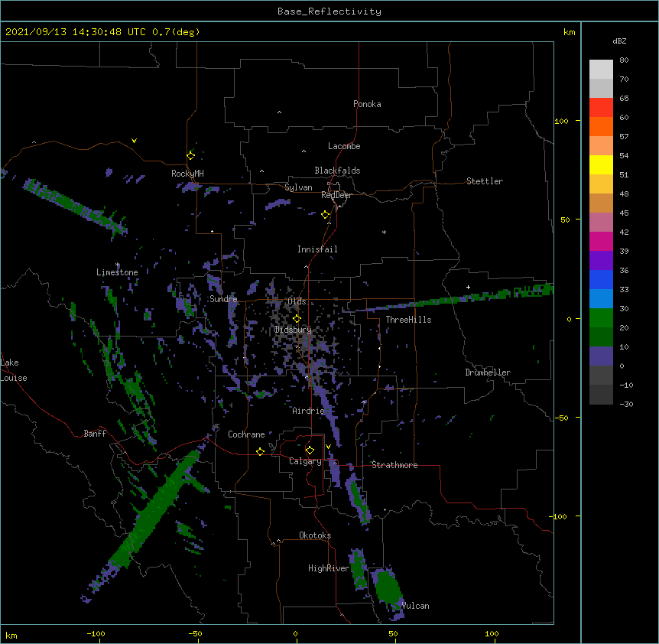Click the Vulcan label

tap(415, 606)
